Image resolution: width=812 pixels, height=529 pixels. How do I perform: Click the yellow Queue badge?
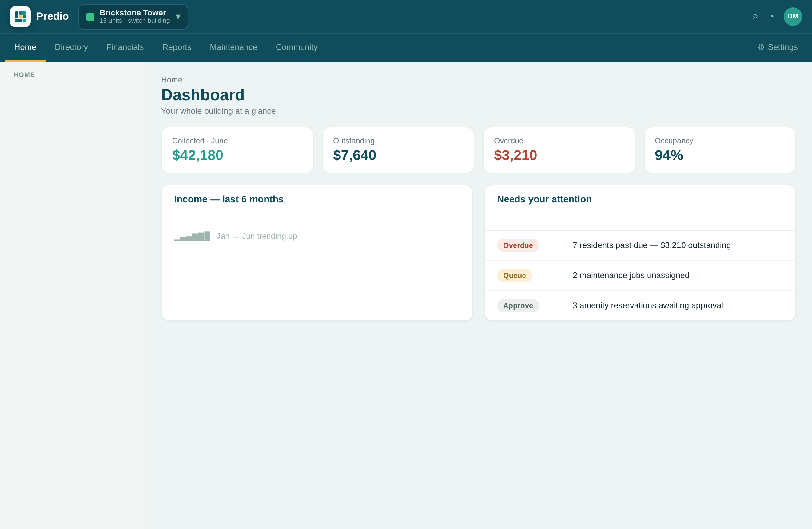pos(514,276)
